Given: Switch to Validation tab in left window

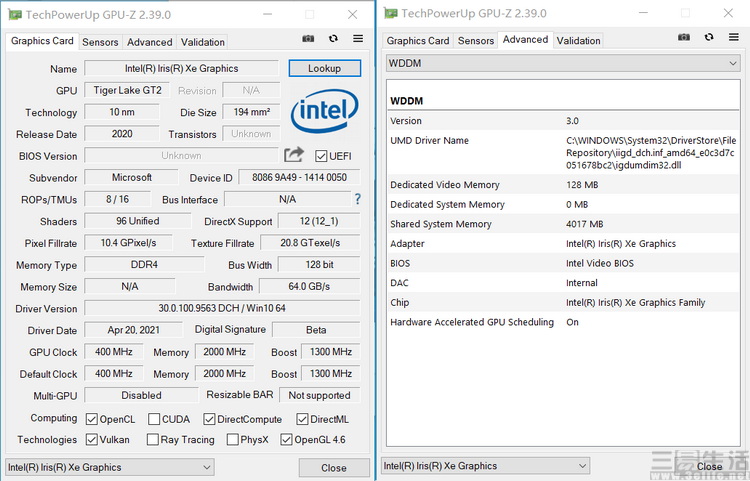Looking at the screenshot, I should pyautogui.click(x=202, y=42).
